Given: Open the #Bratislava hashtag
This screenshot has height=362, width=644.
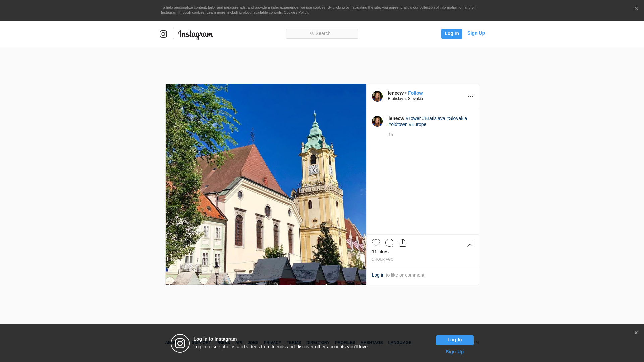Looking at the screenshot, I should pyautogui.click(x=433, y=118).
